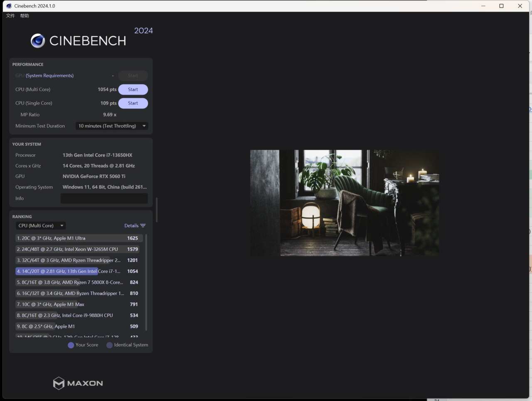Viewport: 532px width, 401px height.
Task: Select the highlighted 14C/20T 13th Gen Intel row
Action: click(x=79, y=271)
